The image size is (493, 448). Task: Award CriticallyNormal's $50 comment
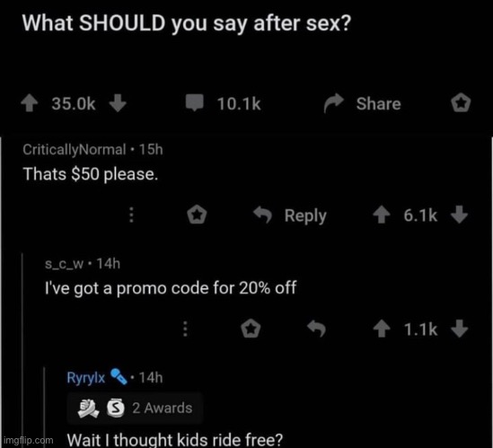[x=197, y=215]
